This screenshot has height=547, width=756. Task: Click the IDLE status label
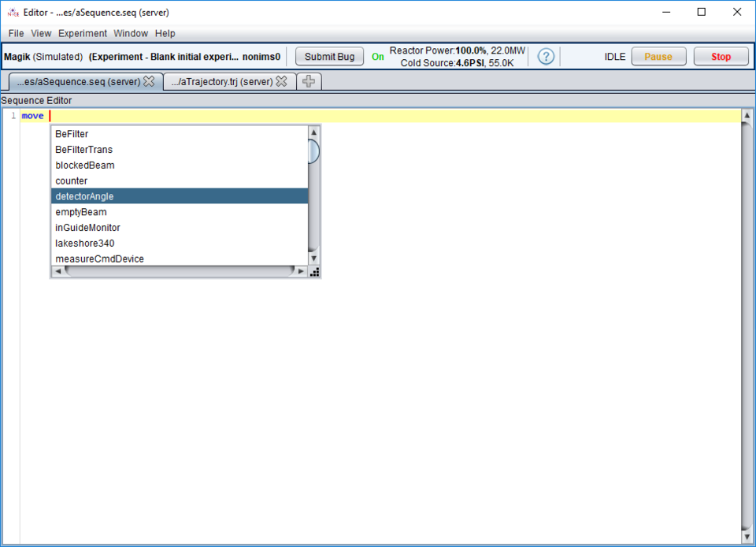614,56
